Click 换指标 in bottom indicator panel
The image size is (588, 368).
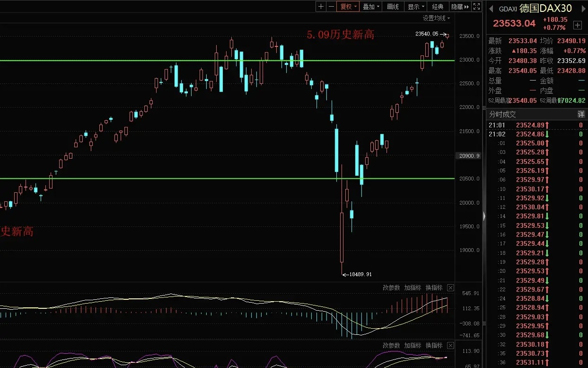tap(434, 345)
